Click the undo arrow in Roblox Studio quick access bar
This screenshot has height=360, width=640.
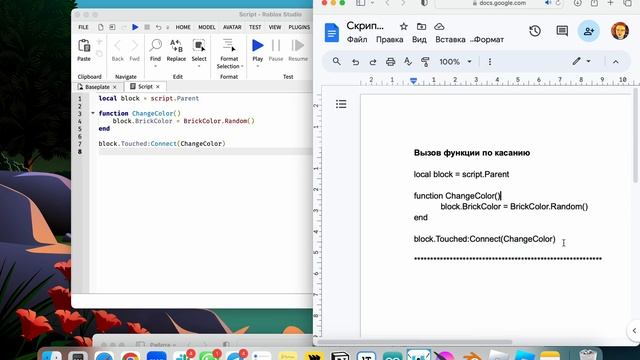(x=158, y=27)
